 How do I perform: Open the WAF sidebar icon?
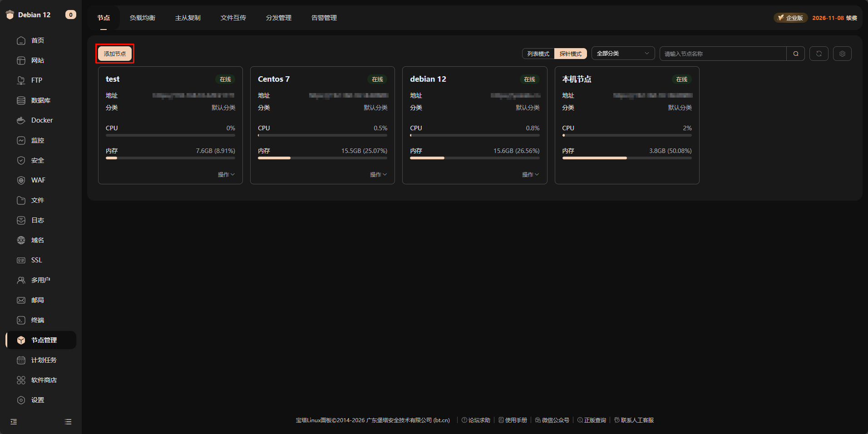click(21, 180)
